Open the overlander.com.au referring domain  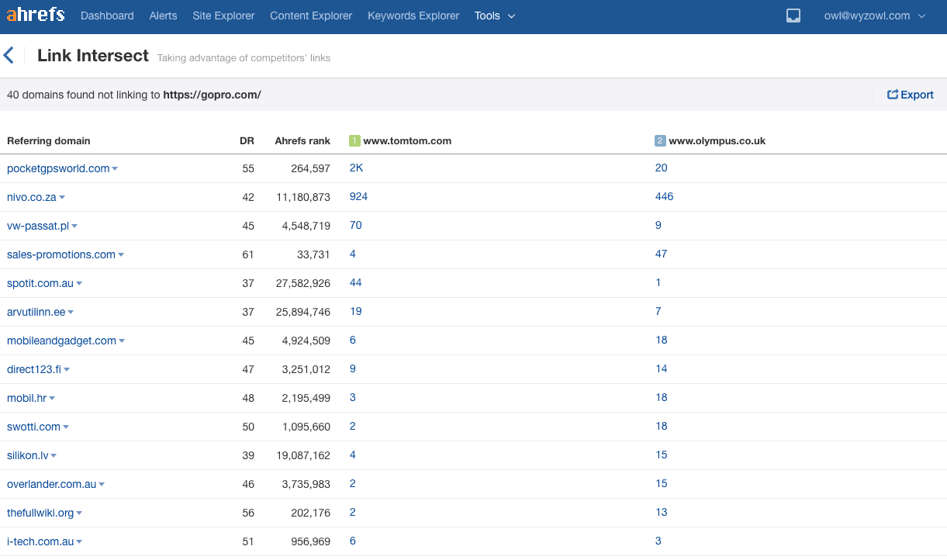click(52, 484)
